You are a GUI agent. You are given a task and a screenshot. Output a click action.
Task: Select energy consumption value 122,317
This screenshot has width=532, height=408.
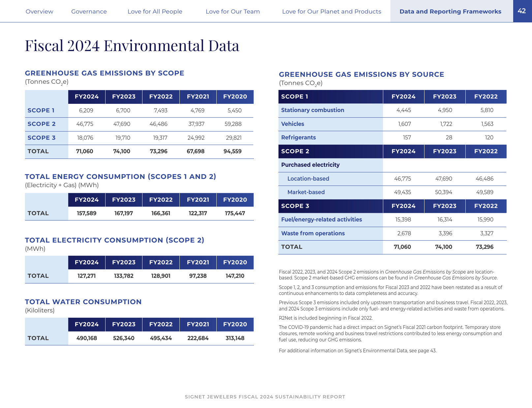coord(198,213)
